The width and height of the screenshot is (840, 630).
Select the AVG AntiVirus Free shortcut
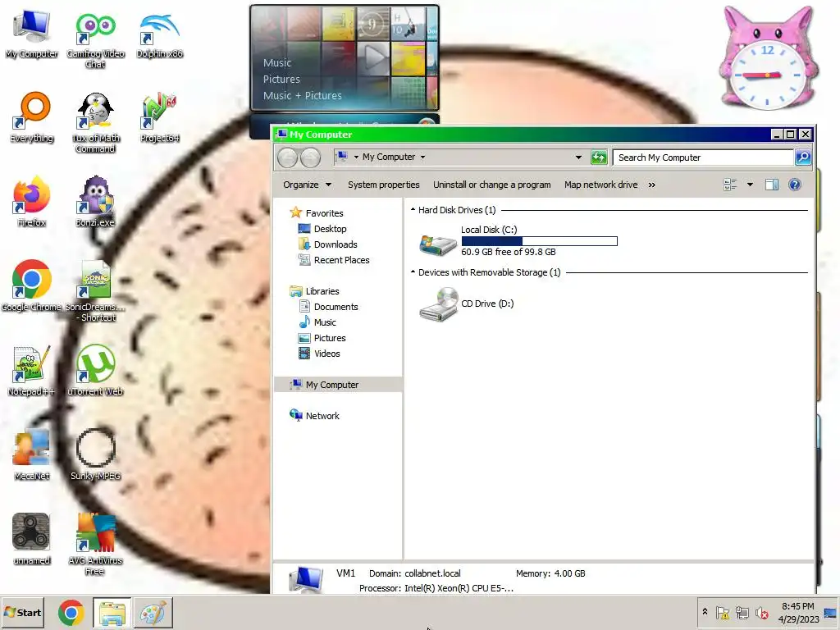click(95, 544)
